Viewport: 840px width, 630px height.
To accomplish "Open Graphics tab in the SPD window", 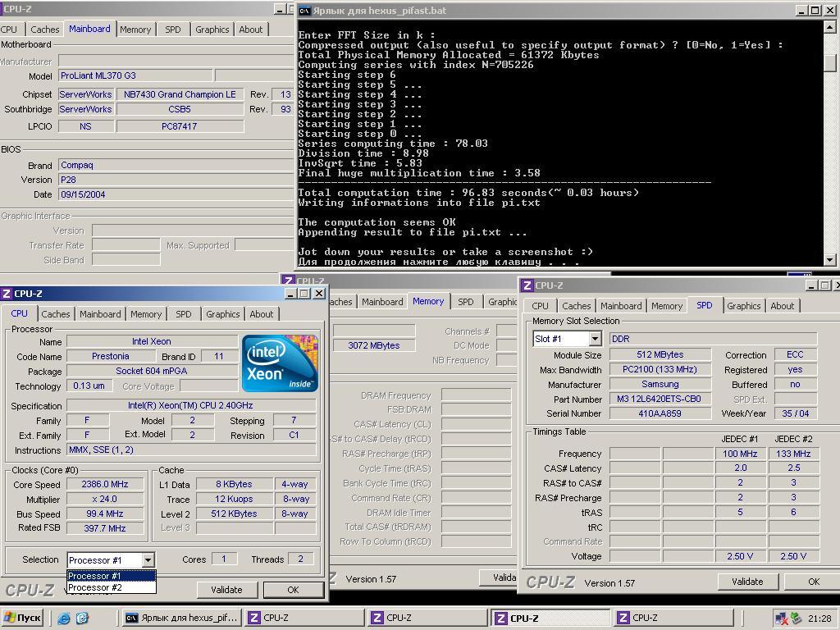I will click(x=743, y=306).
